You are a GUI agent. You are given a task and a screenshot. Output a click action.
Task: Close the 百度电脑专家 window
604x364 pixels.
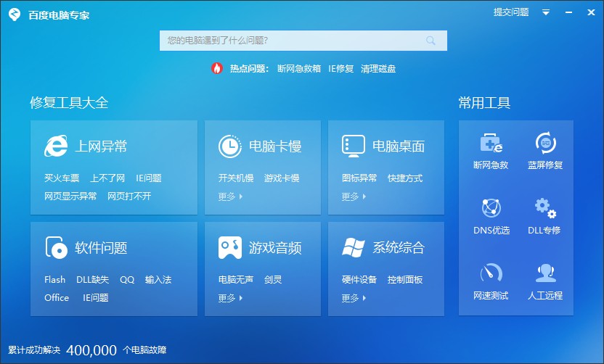591,12
